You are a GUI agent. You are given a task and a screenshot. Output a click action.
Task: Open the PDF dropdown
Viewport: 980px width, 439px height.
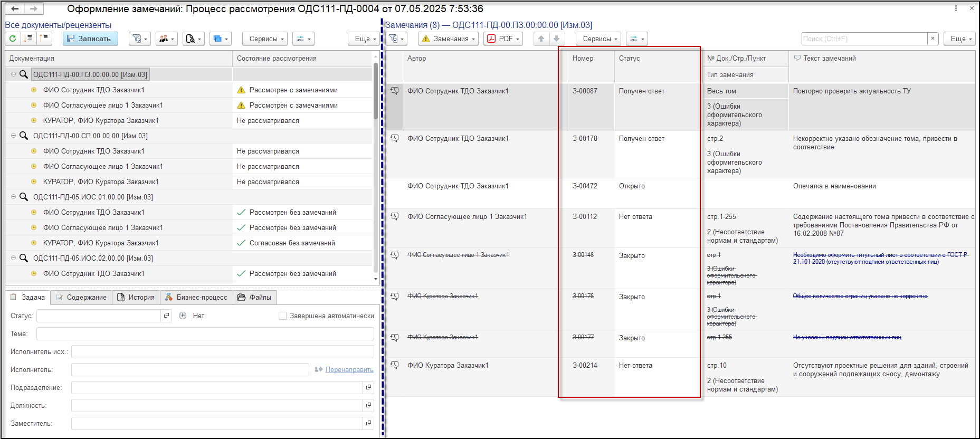[x=503, y=39]
